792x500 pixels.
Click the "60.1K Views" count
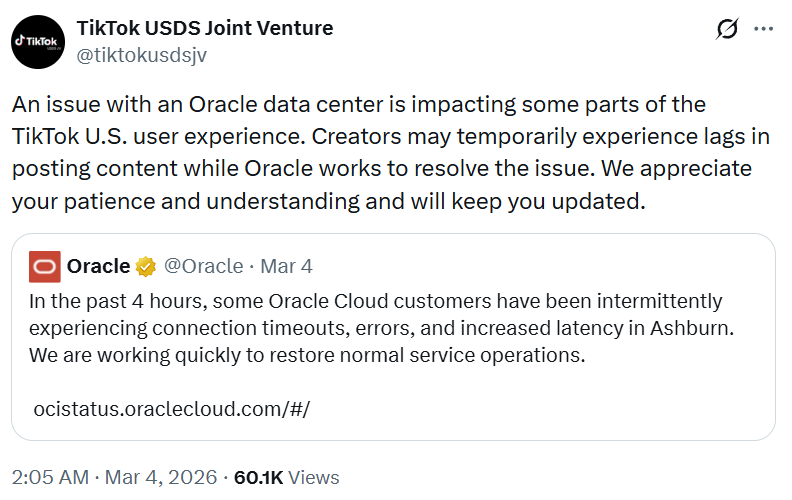(x=286, y=478)
